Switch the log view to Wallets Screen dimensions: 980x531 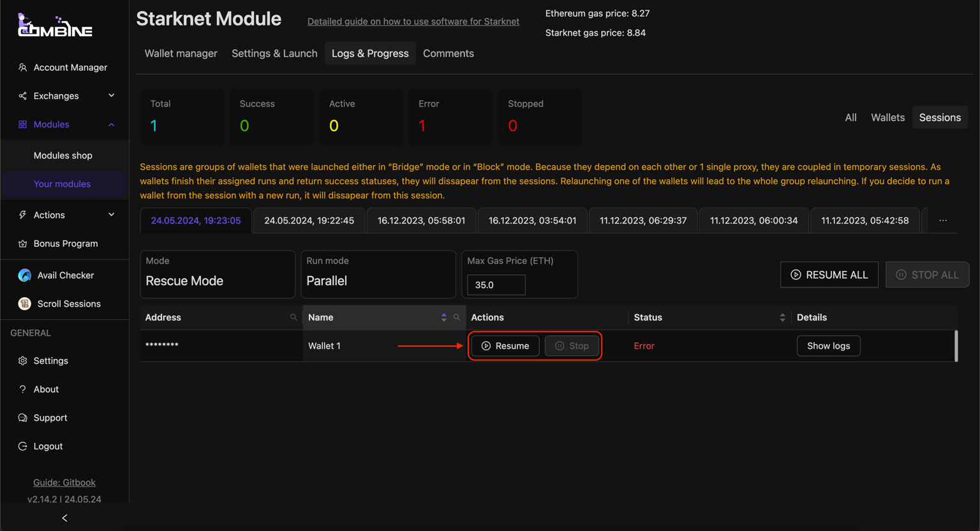[x=887, y=117]
